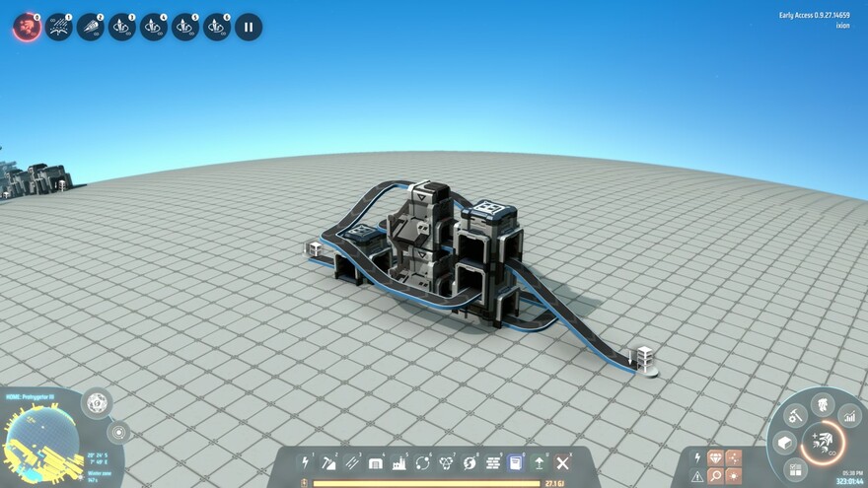Open the factory production build category
The image size is (868, 488).
click(x=399, y=462)
